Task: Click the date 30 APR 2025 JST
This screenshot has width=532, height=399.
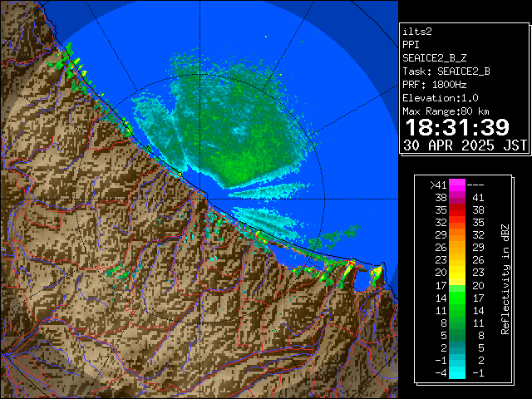Action: (465, 145)
